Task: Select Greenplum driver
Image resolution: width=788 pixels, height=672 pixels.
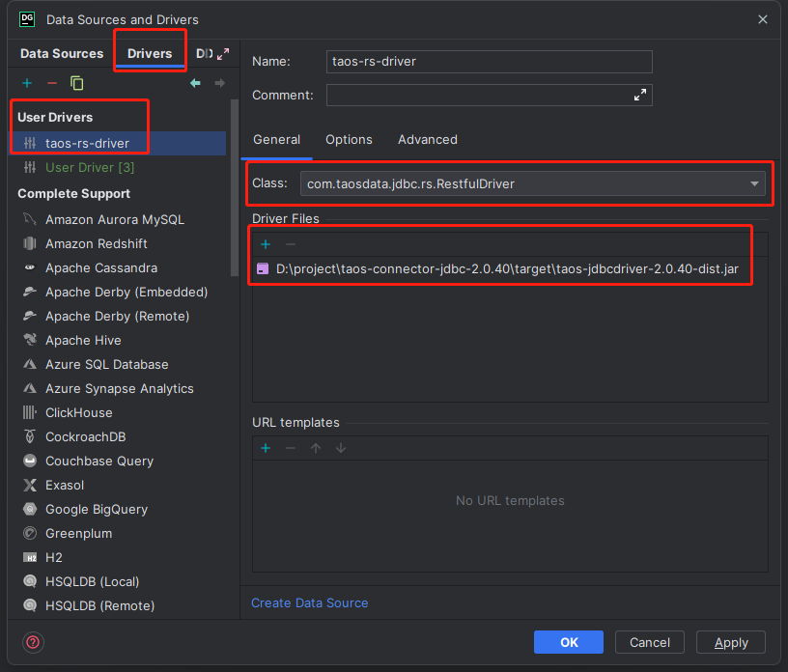Action: 118,533
